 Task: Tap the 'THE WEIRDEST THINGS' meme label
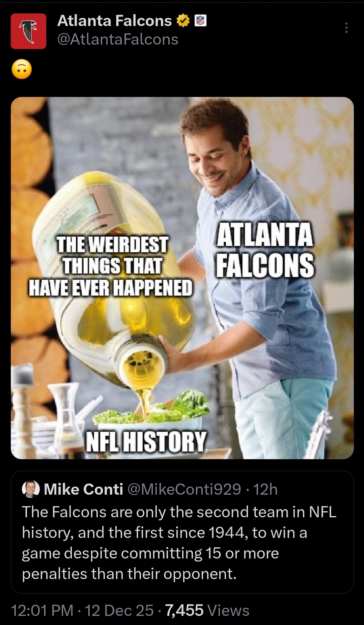111,267
